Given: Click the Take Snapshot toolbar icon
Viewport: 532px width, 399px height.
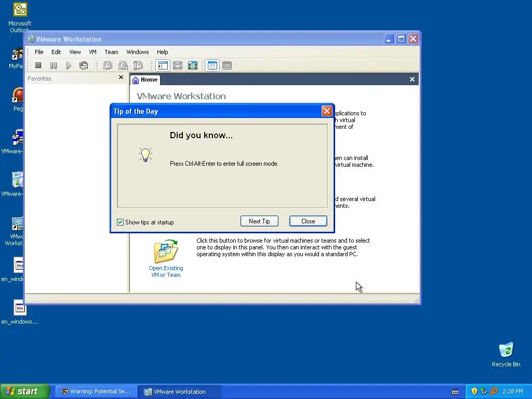Looking at the screenshot, I should (x=108, y=65).
